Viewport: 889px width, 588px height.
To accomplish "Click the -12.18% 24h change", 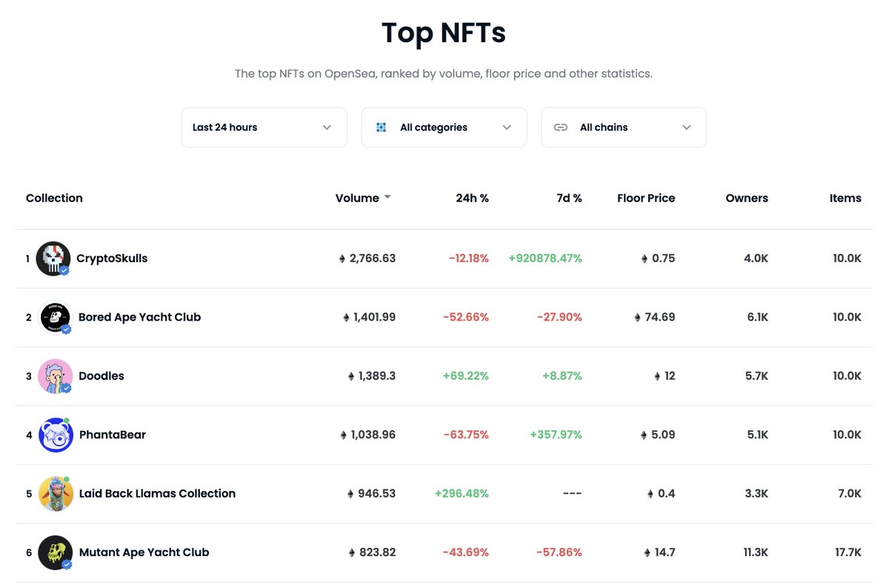I will (x=469, y=258).
